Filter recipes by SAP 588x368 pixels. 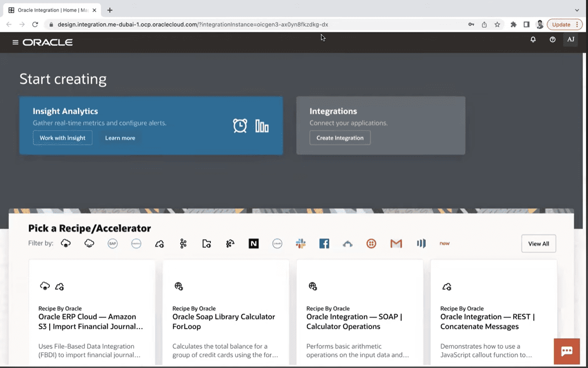[113, 244]
